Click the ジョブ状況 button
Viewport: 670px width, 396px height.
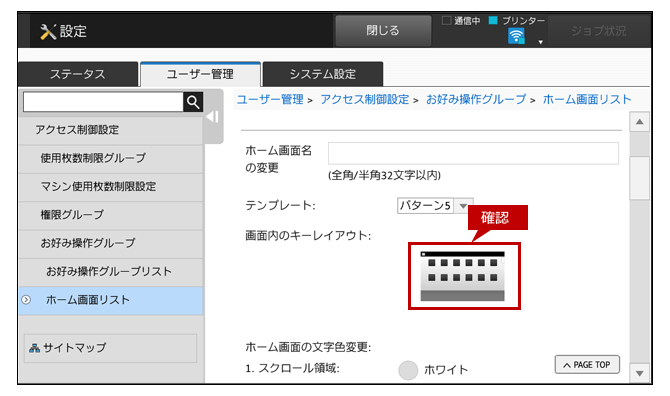point(598,31)
